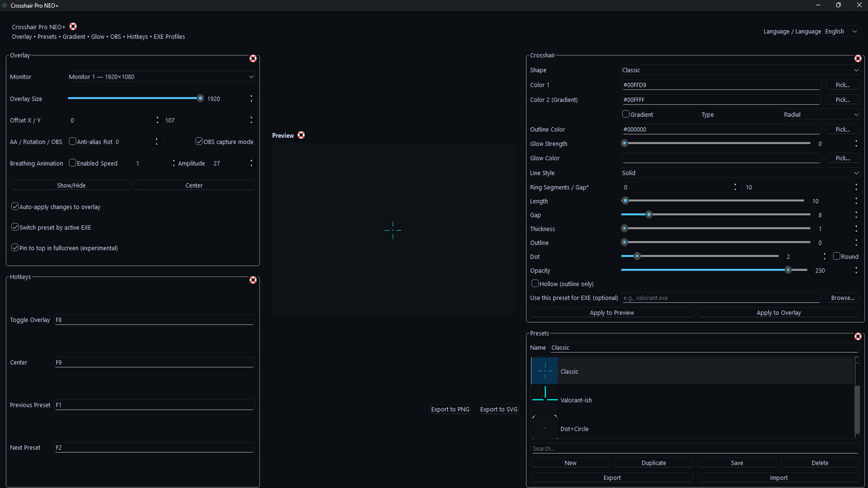Image resolution: width=868 pixels, height=488 pixels.
Task: Open the Monitor selection dropdown
Action: coord(161,77)
